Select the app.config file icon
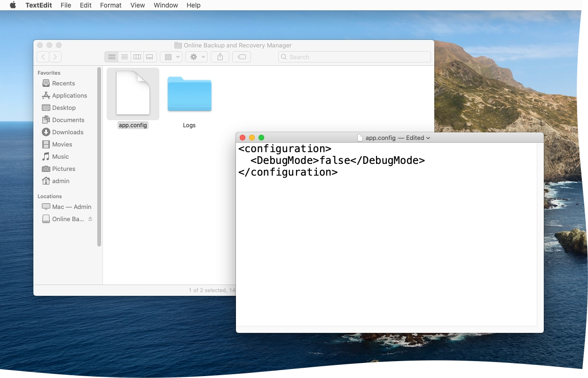 click(x=133, y=93)
